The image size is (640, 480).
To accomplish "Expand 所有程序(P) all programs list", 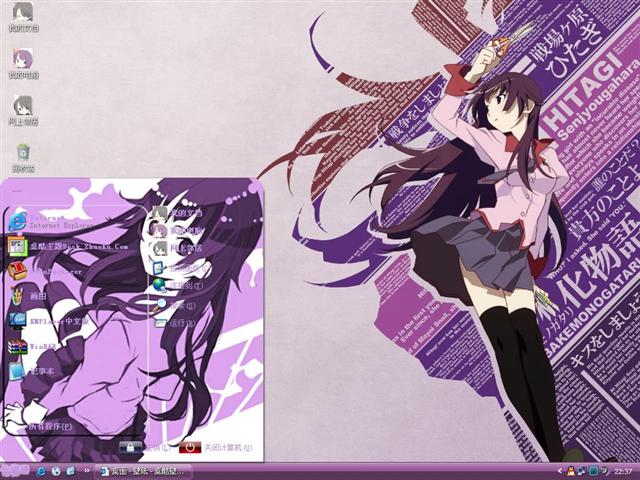I will tap(50, 427).
